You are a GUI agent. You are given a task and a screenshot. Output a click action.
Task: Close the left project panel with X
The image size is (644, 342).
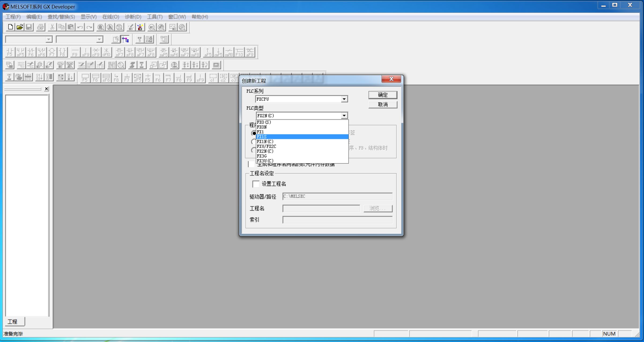[47, 89]
